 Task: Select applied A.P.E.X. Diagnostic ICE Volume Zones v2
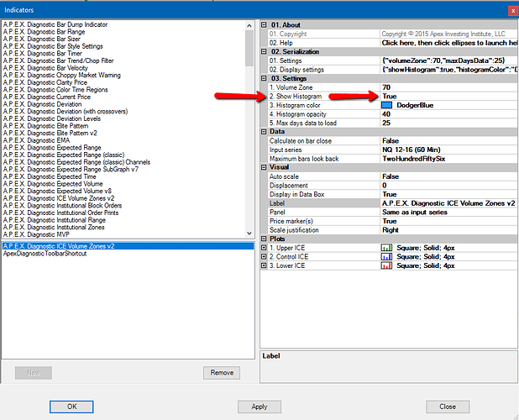[x=128, y=246]
